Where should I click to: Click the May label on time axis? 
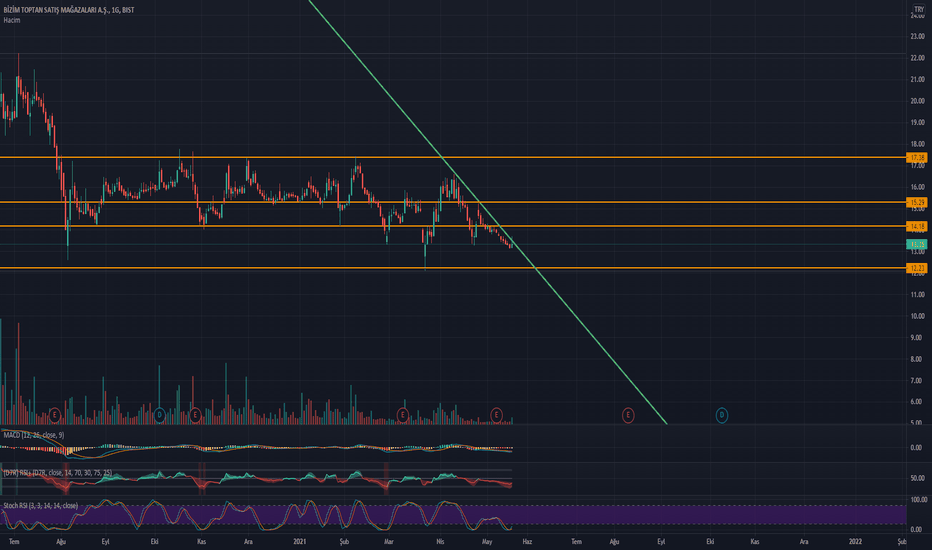[x=487, y=542]
